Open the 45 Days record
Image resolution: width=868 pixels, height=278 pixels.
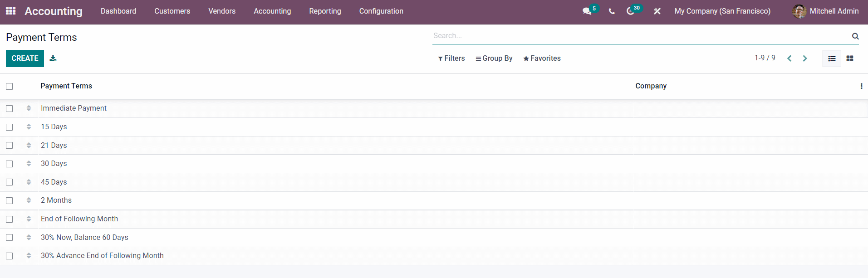click(54, 182)
